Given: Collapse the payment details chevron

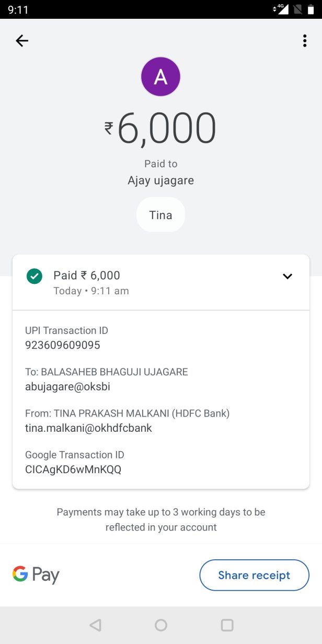Looking at the screenshot, I should (287, 276).
